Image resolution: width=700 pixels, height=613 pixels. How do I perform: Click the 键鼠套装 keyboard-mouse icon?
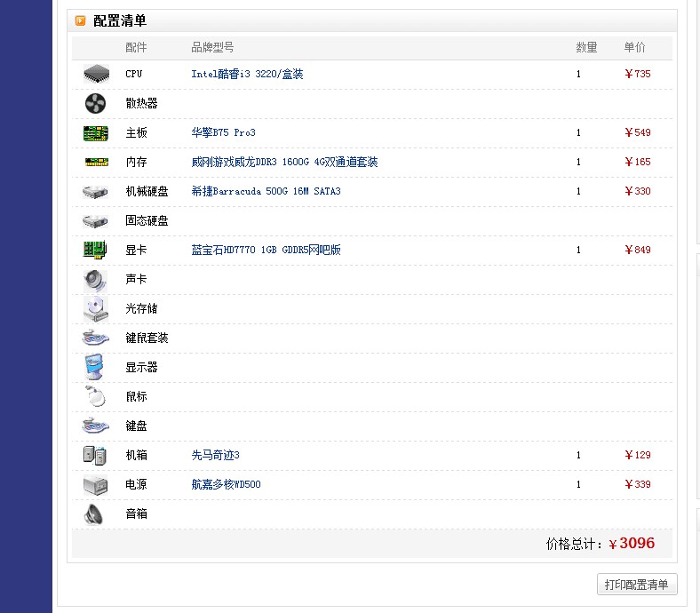tap(95, 338)
